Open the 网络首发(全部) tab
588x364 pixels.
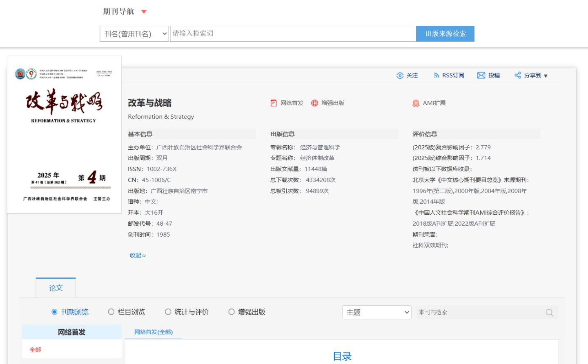[154, 332]
